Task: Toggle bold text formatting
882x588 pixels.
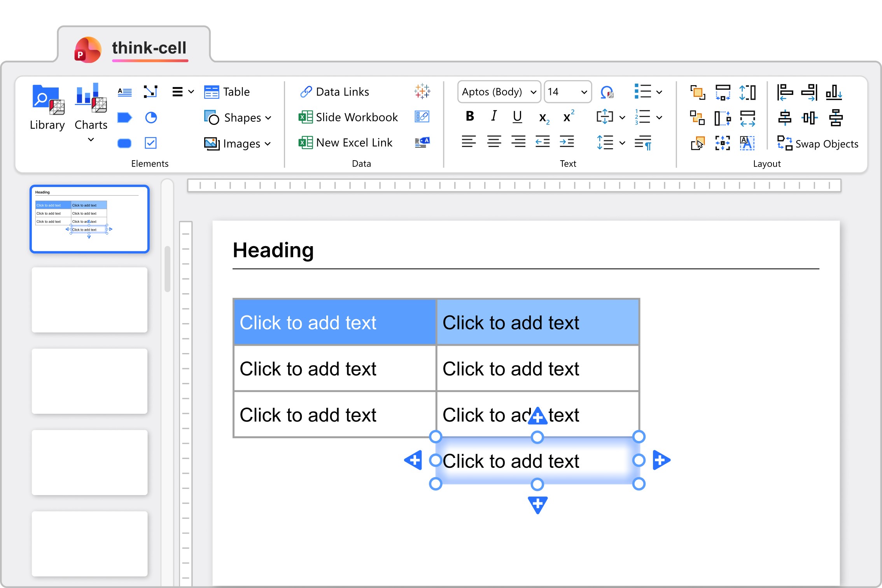Action: click(470, 116)
